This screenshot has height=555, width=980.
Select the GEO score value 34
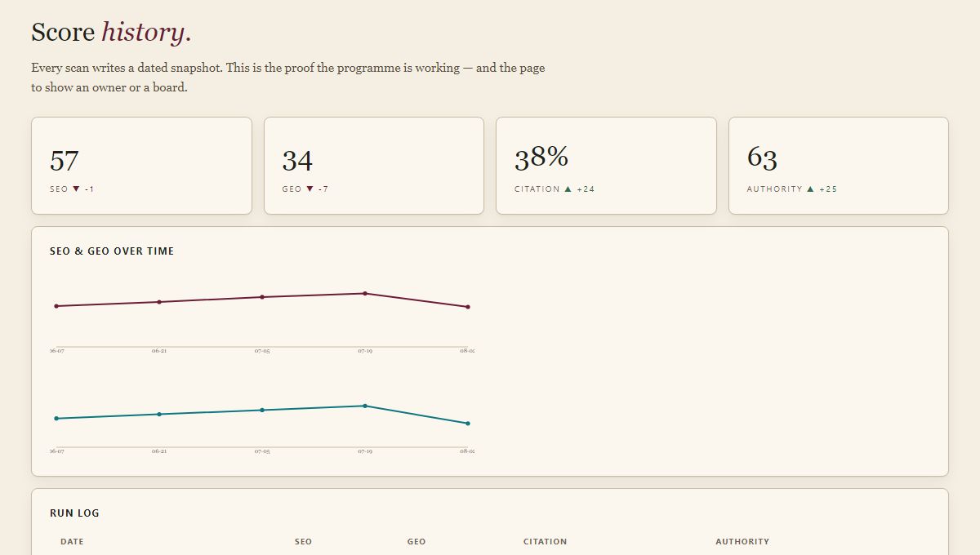[x=297, y=161]
